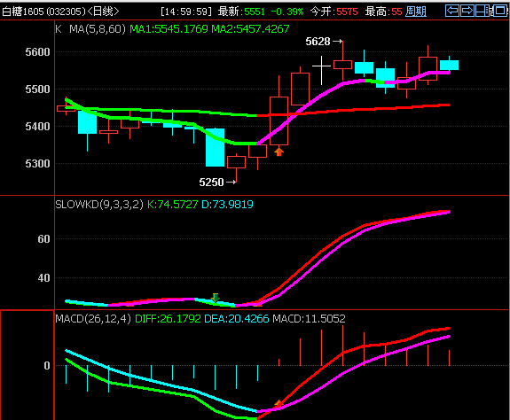Click the right arrow navigation icon
The image size is (510, 420).
[x=467, y=11]
